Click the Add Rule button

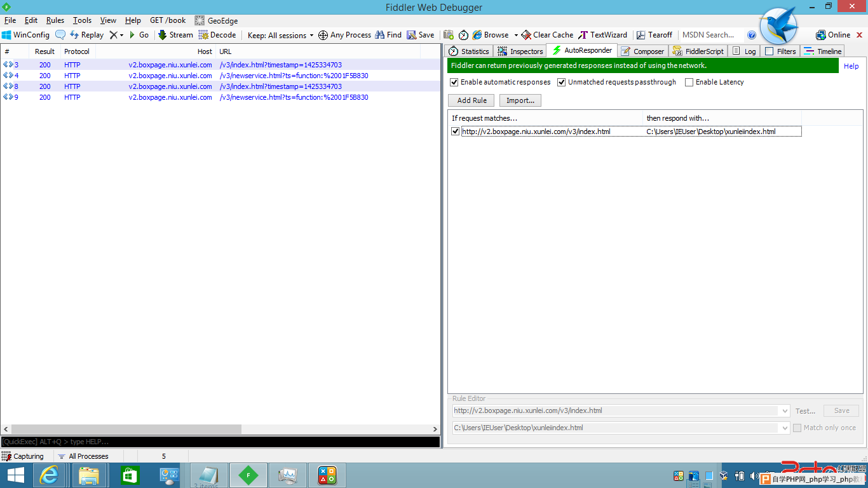pyautogui.click(x=471, y=100)
